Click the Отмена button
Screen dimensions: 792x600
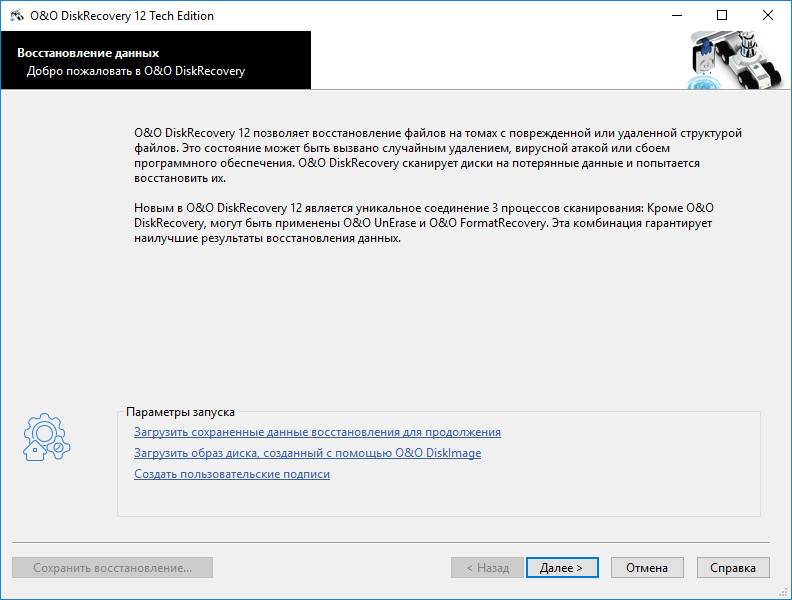[x=647, y=568]
